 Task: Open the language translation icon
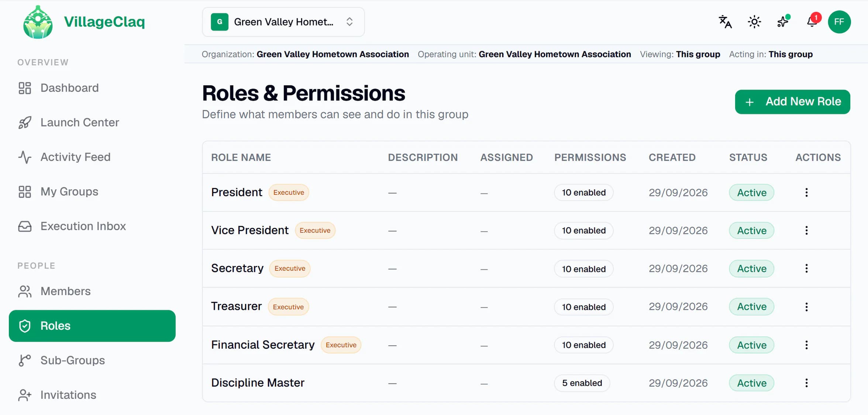tap(725, 22)
